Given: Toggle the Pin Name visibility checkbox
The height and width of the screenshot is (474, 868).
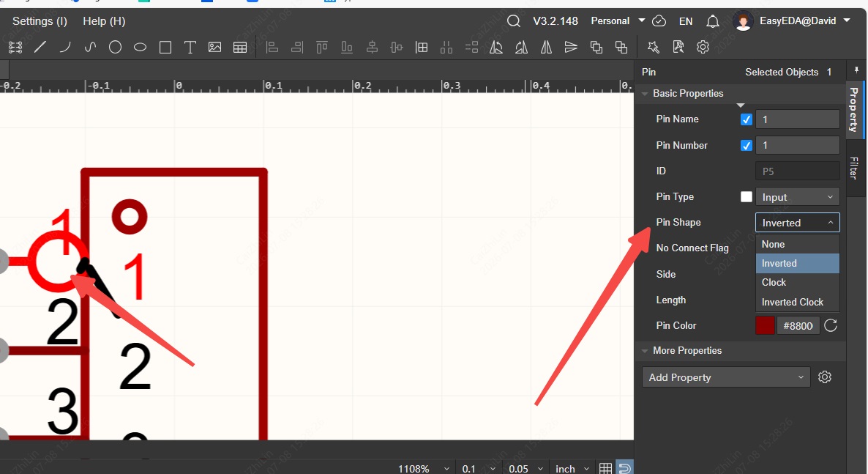Looking at the screenshot, I should click(x=747, y=119).
